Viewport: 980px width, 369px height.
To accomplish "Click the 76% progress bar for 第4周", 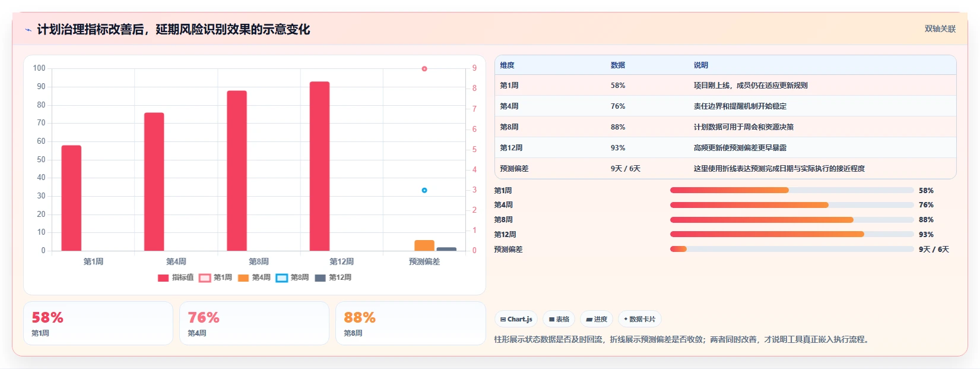I will (792, 205).
